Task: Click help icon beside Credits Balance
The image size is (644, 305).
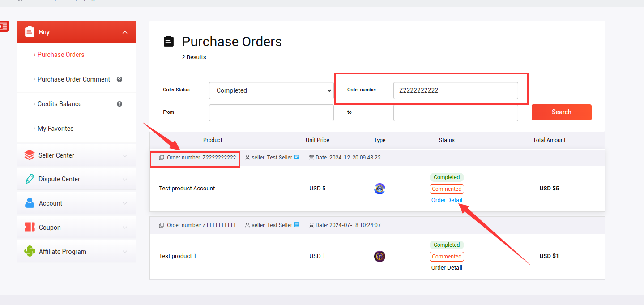Action: click(119, 104)
